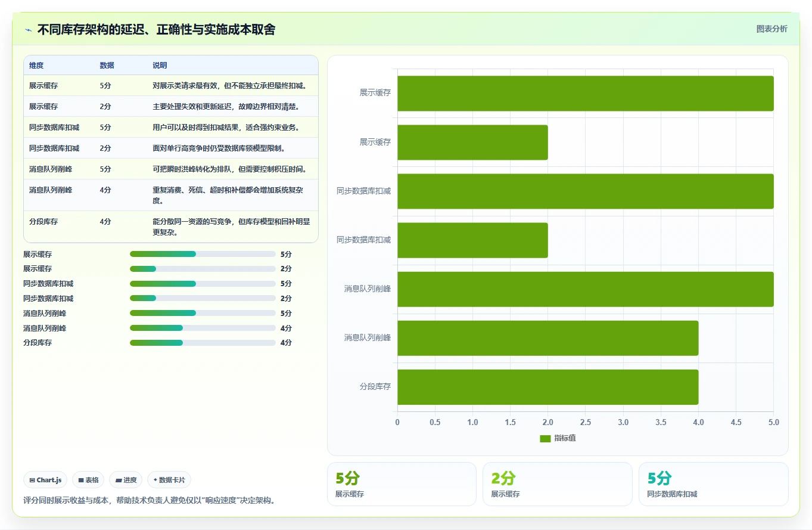
Task: Click the 消息队列削峰 chart bar reaching 4.0
Action: click(548, 337)
